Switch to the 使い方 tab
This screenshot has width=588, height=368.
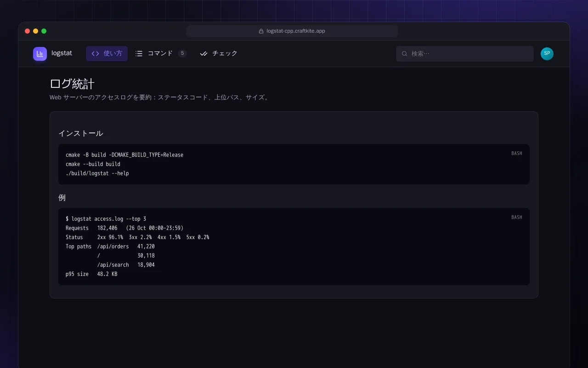tap(107, 53)
